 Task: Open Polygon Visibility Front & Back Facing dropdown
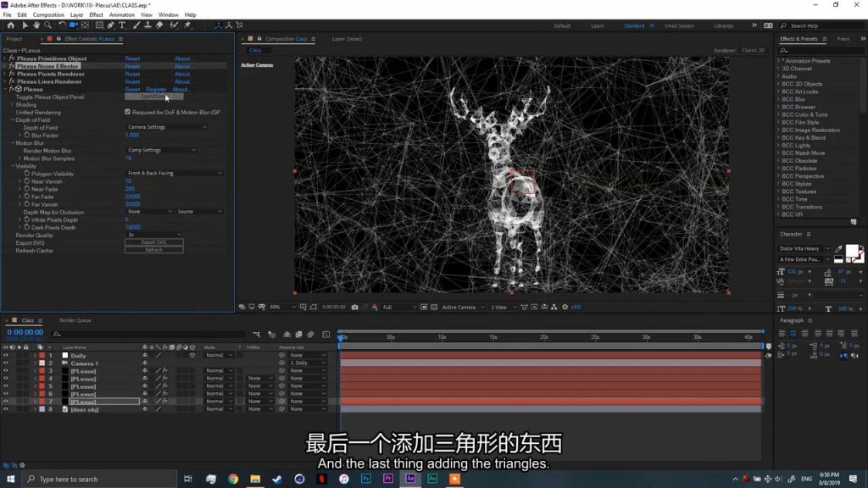(x=174, y=173)
